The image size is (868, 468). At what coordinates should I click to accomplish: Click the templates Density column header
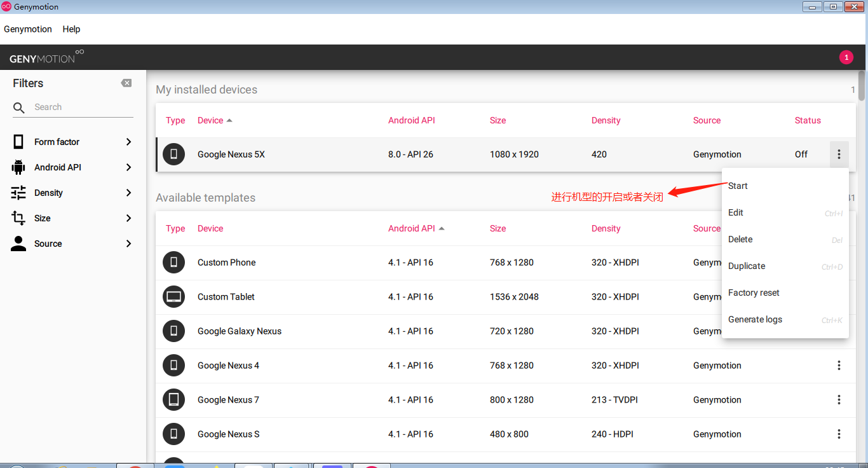pos(606,228)
